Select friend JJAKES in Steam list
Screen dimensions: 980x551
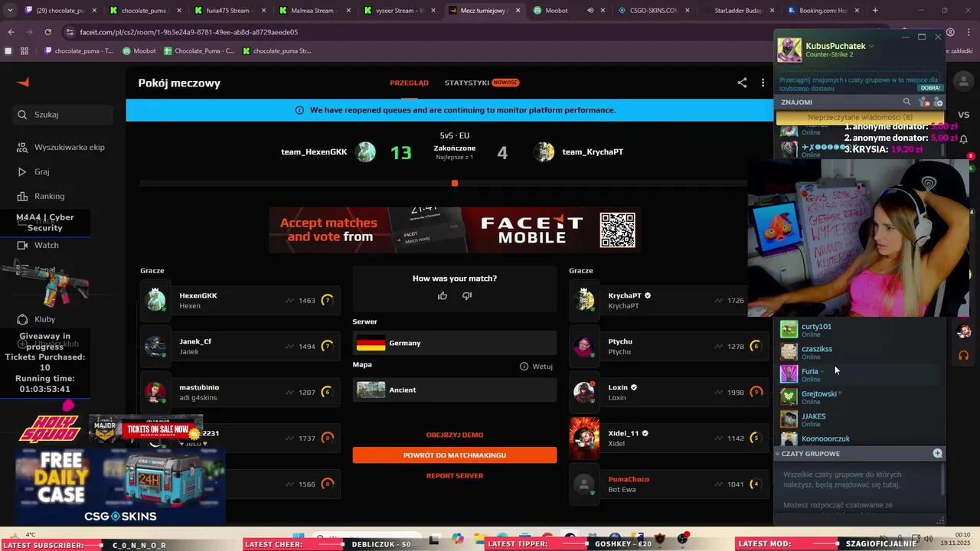point(859,419)
